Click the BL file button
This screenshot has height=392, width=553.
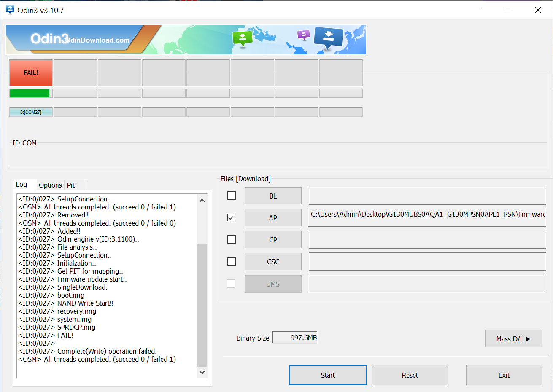(x=273, y=196)
